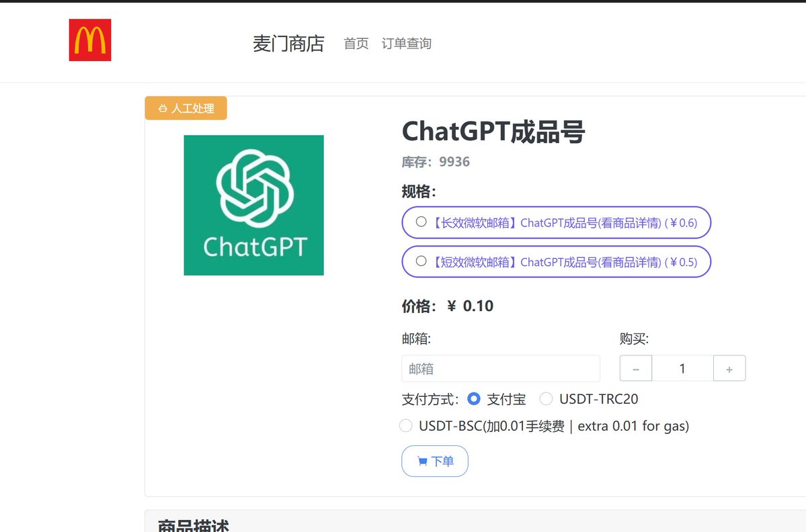Click the shopping cart icon on 下单 button
The height and width of the screenshot is (532, 806).
click(x=423, y=461)
